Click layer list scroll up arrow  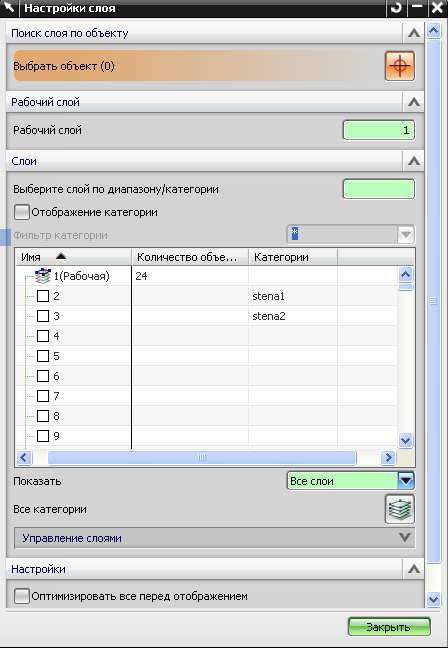click(405, 274)
